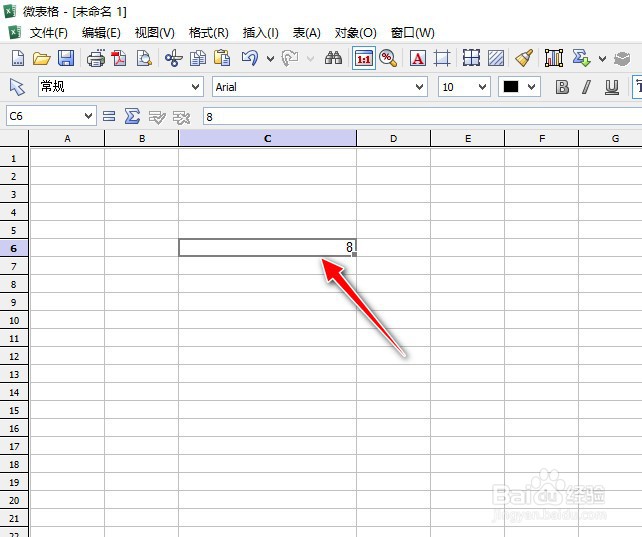642x537 pixels.
Task: Save the workbook with floppy disk icon
Action: click(66, 59)
